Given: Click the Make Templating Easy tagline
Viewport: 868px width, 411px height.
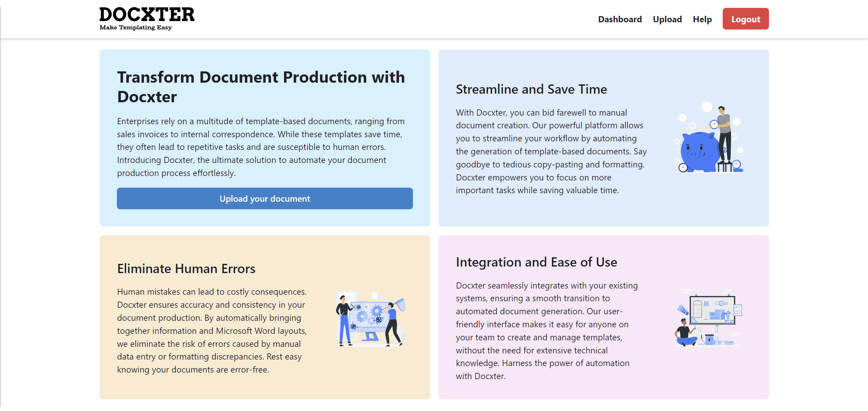Looking at the screenshot, I should click(135, 27).
